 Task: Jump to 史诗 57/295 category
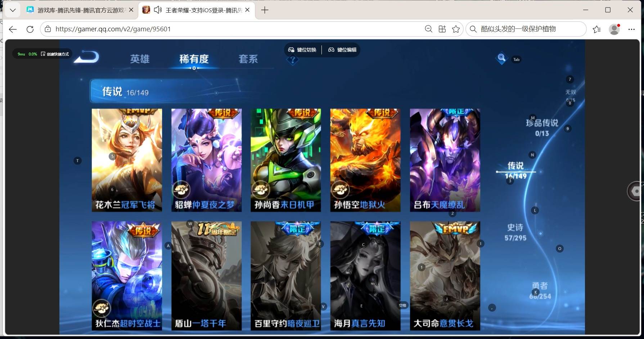coord(515,232)
